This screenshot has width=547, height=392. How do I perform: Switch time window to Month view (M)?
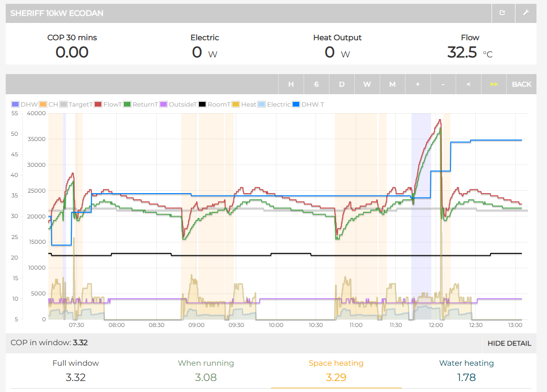point(392,84)
